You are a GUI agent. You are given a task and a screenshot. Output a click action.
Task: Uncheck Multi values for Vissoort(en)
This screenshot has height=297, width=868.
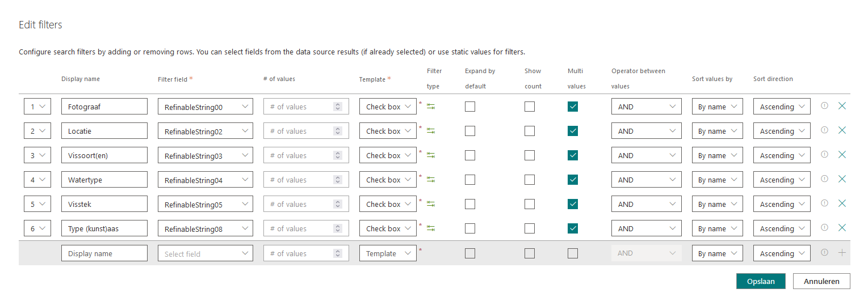[x=573, y=155]
